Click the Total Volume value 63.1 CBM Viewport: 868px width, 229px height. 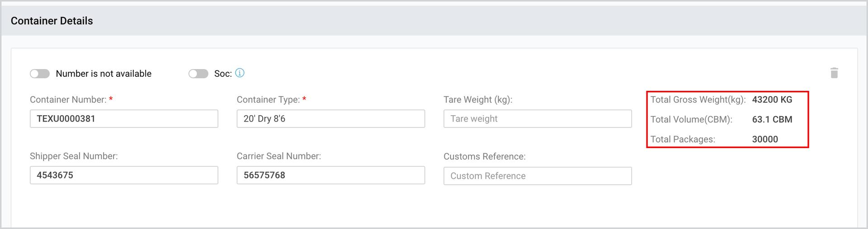772,120
